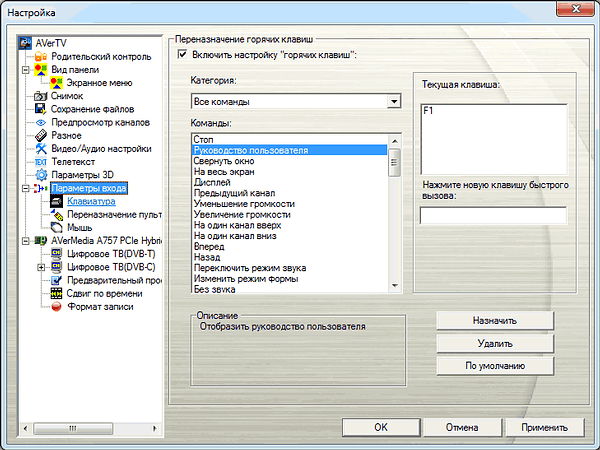600x450 pixels.
Task: Click the Применить button
Action: click(545, 427)
